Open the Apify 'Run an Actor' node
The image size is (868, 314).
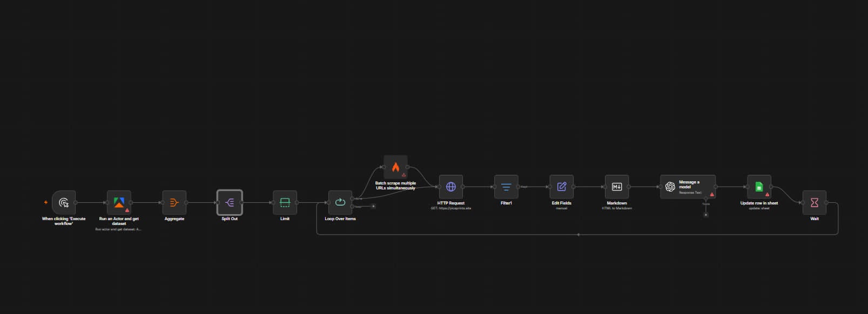(119, 202)
